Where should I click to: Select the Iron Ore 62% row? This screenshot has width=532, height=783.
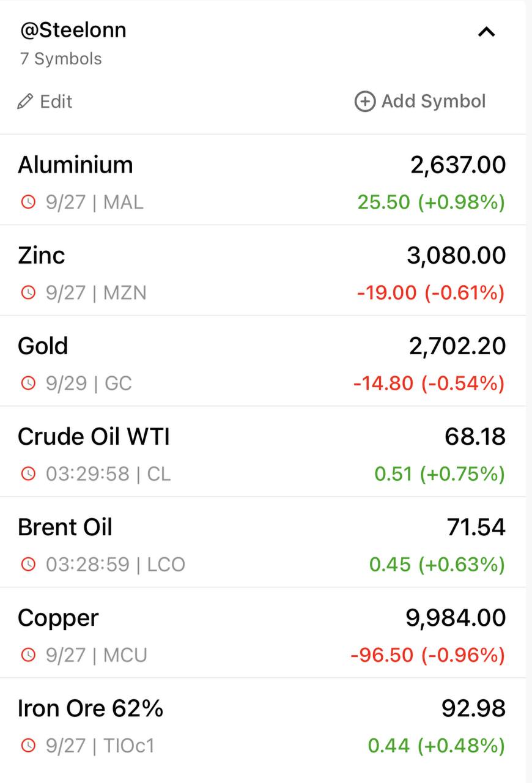click(x=263, y=723)
